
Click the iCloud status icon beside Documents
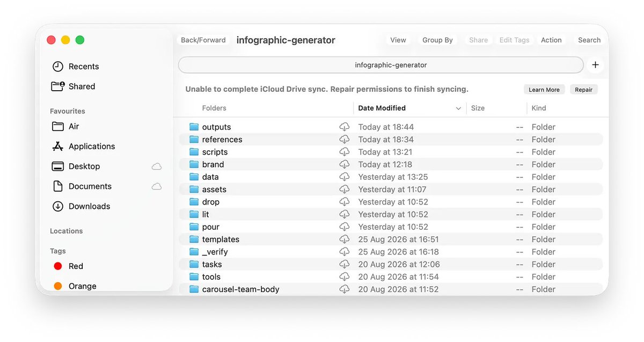coord(157,186)
